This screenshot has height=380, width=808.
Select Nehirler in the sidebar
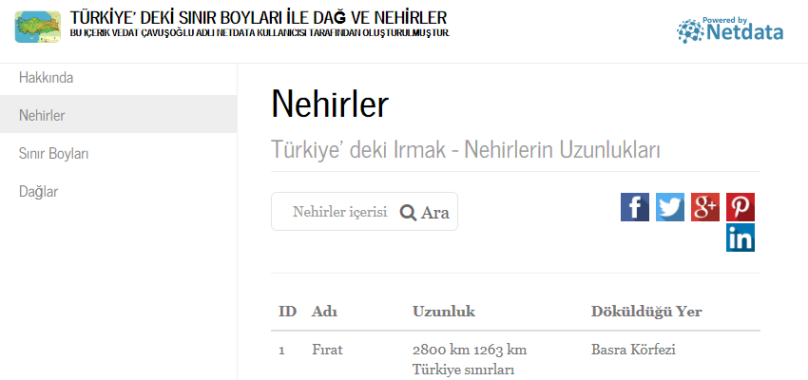[119, 114]
